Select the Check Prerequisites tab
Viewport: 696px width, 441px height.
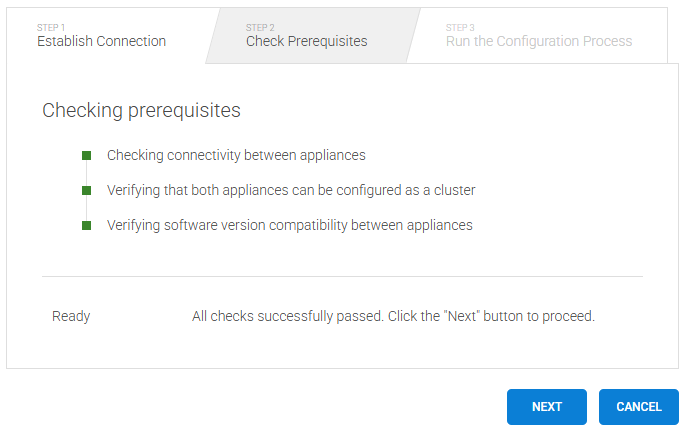[x=306, y=41]
